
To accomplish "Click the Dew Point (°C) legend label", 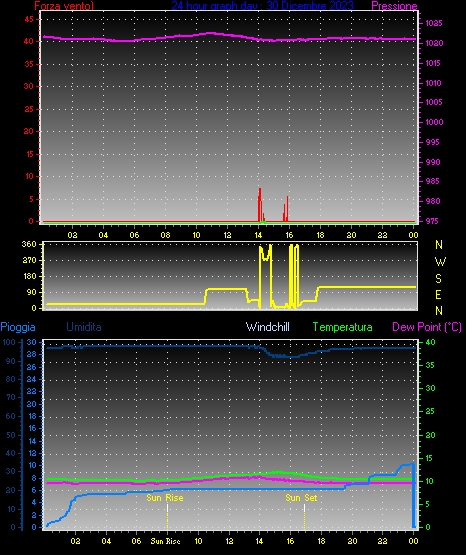I will tap(427, 327).
